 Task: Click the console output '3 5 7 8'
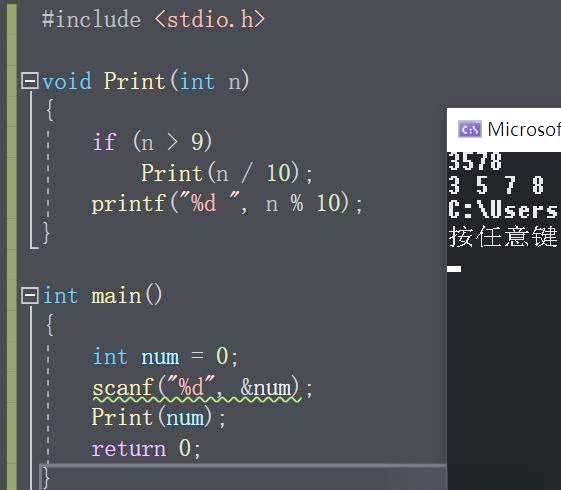coord(496,185)
